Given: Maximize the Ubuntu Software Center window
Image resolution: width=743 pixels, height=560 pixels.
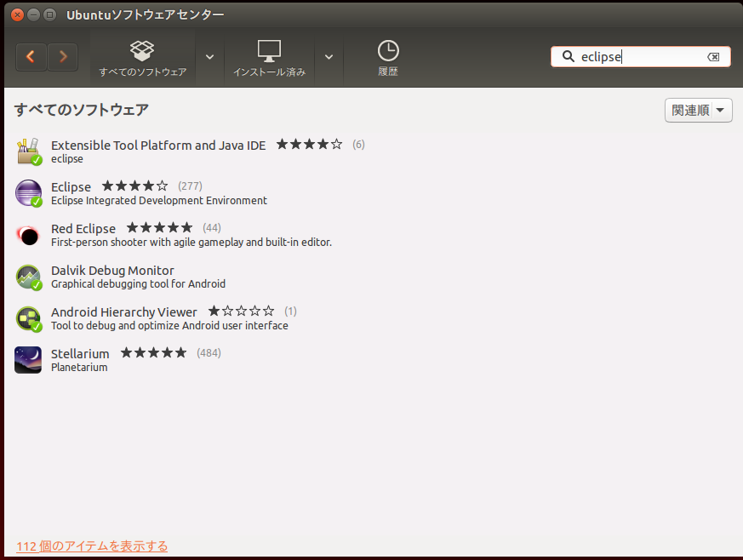Looking at the screenshot, I should pyautogui.click(x=49, y=15).
